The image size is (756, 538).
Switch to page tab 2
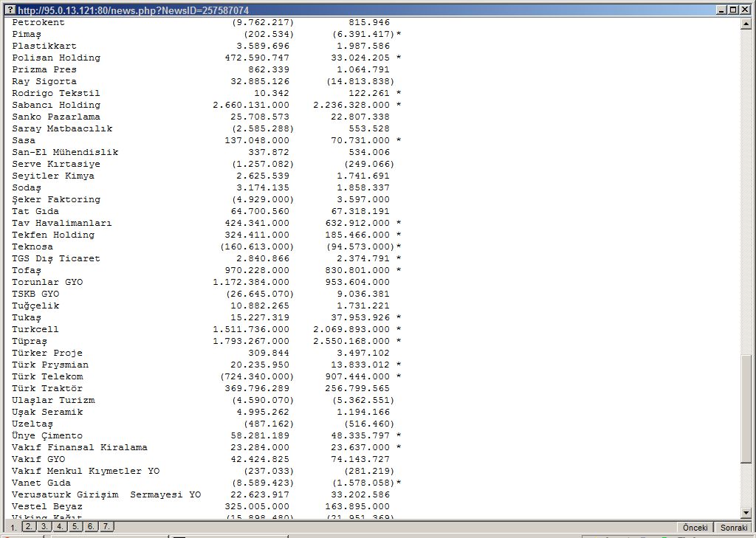pos(29,526)
